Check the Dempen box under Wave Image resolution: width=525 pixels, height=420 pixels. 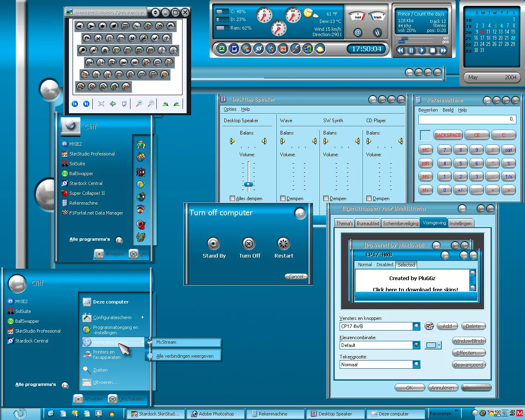[x=283, y=199]
